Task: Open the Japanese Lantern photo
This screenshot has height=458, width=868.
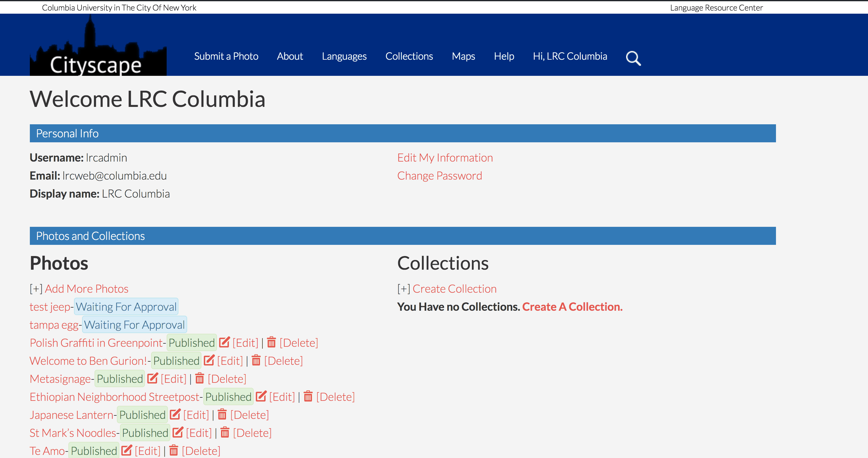Action: point(72,415)
